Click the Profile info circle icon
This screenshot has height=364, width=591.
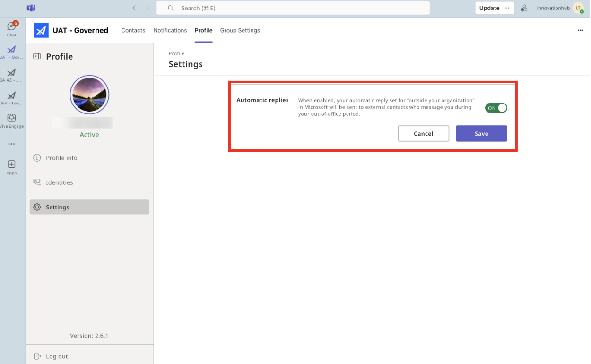pos(37,158)
